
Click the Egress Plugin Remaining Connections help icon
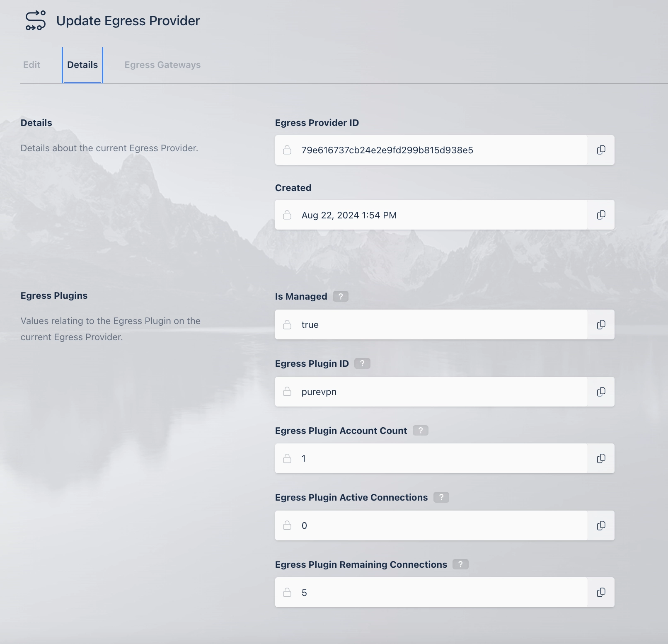(460, 564)
